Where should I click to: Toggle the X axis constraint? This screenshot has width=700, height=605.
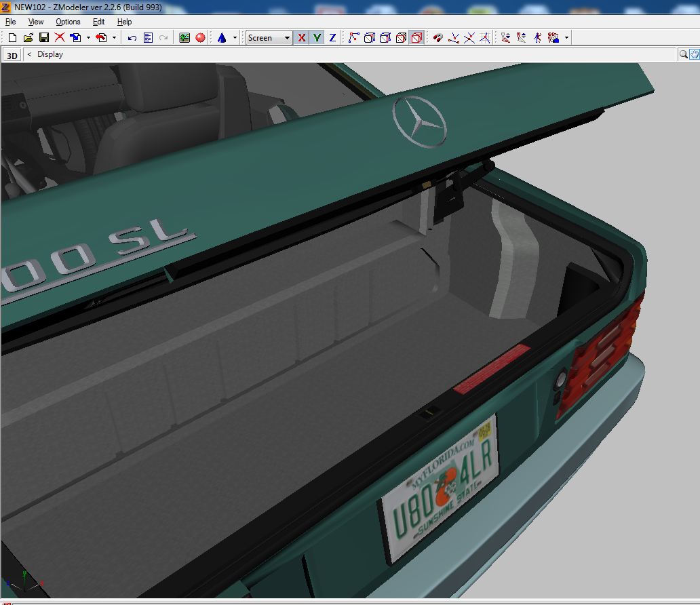(301, 38)
